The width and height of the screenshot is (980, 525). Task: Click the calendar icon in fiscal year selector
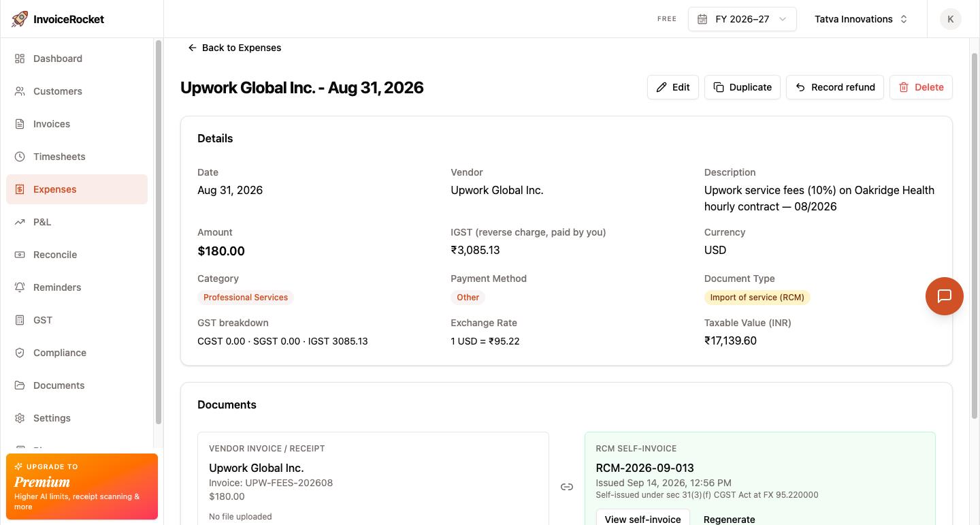(702, 19)
